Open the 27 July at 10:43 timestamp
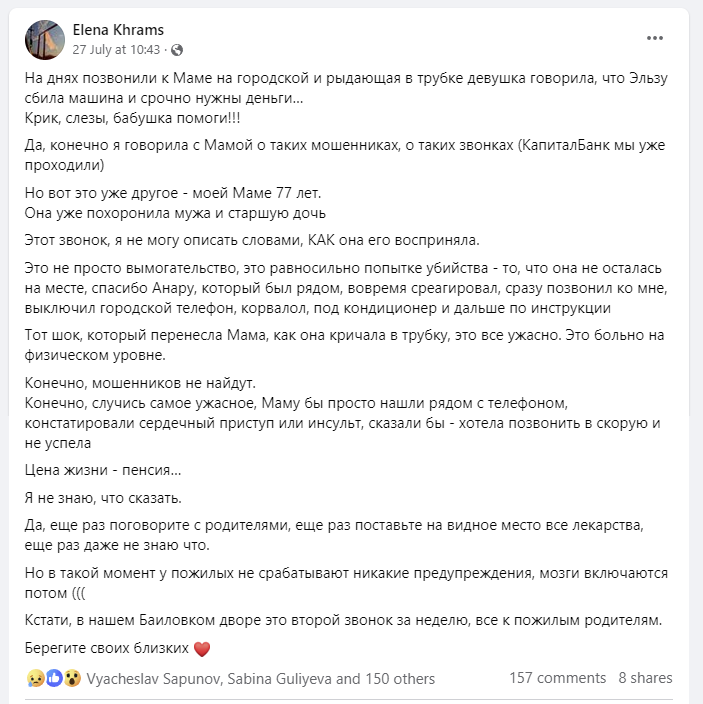Image resolution: width=703 pixels, height=704 pixels. coord(116,49)
